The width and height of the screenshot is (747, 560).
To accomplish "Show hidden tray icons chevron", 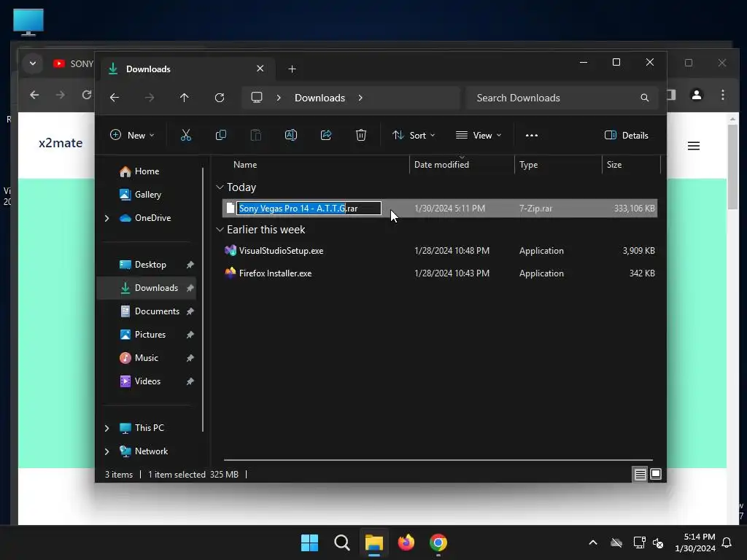I will (593, 542).
